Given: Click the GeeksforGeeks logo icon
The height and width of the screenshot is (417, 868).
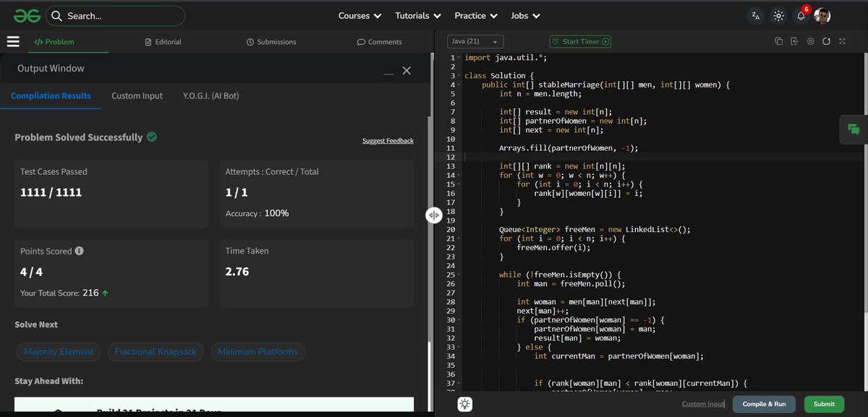Looking at the screenshot, I should (x=25, y=15).
